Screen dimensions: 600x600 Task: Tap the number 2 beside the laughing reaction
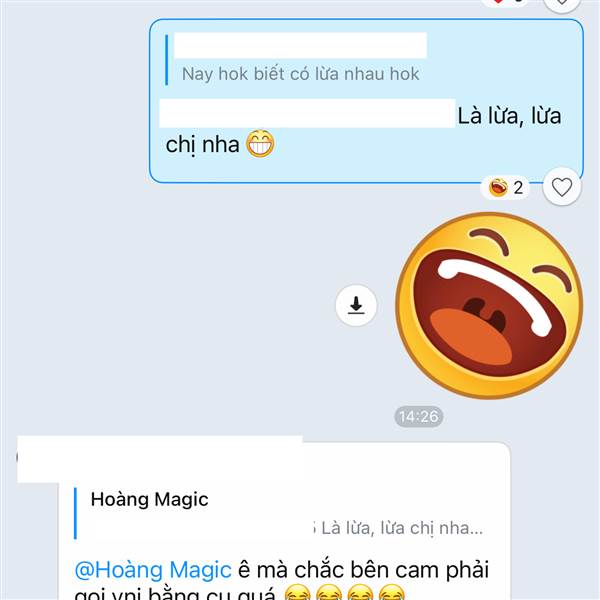(x=518, y=188)
